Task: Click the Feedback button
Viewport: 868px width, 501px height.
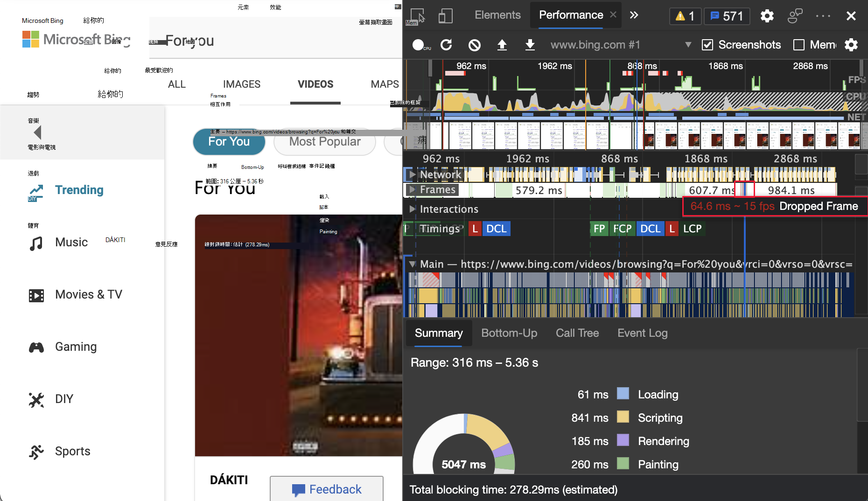Action: 327,489
